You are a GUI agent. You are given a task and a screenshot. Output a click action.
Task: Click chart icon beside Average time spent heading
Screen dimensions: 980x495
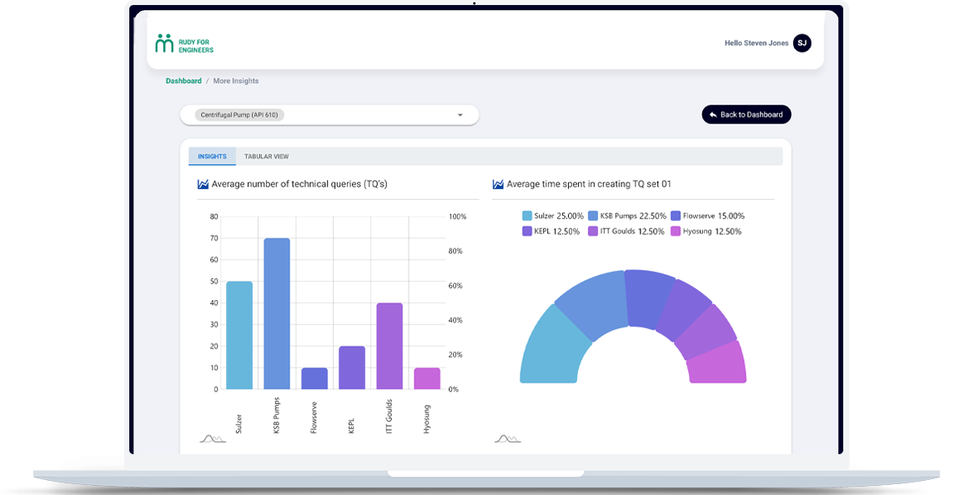pos(497,184)
